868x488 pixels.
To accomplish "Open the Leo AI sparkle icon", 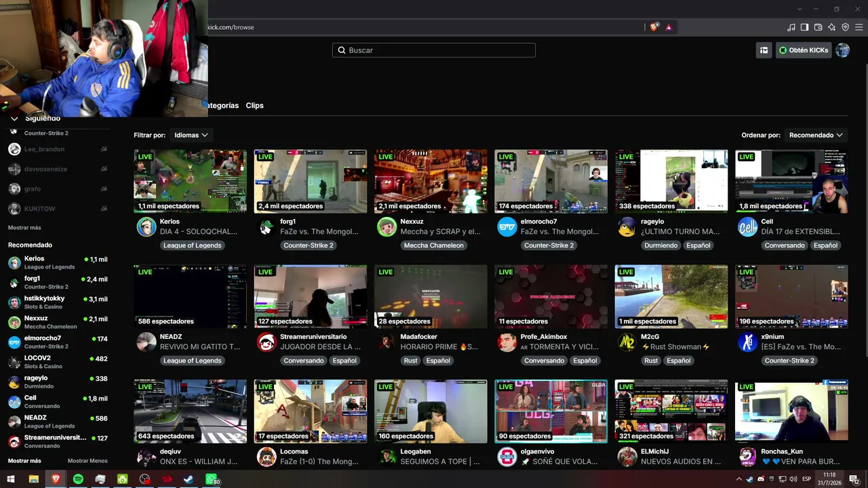I will pos(831,27).
